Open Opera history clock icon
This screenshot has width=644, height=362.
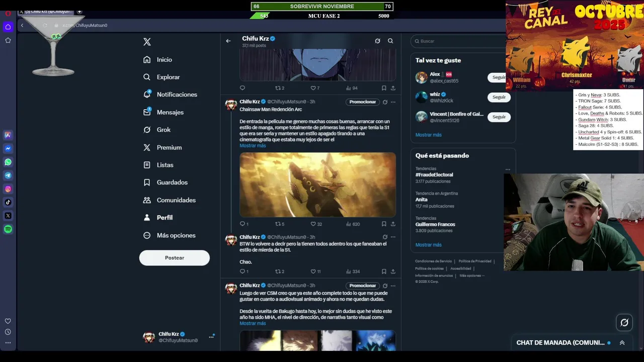[8, 332]
